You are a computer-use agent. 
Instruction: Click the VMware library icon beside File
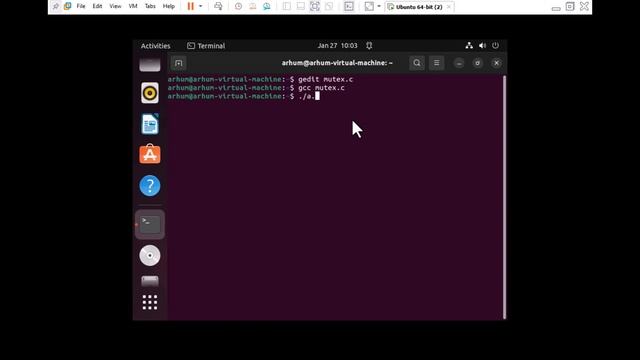point(67,6)
